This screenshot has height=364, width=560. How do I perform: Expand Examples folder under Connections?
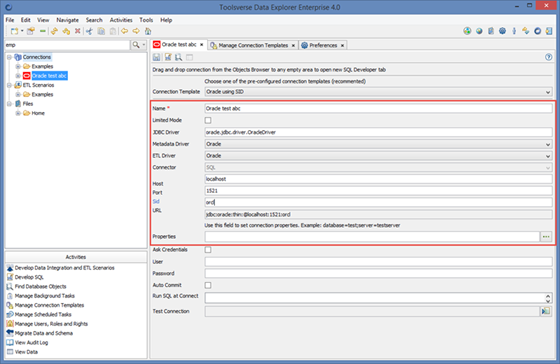coord(18,66)
